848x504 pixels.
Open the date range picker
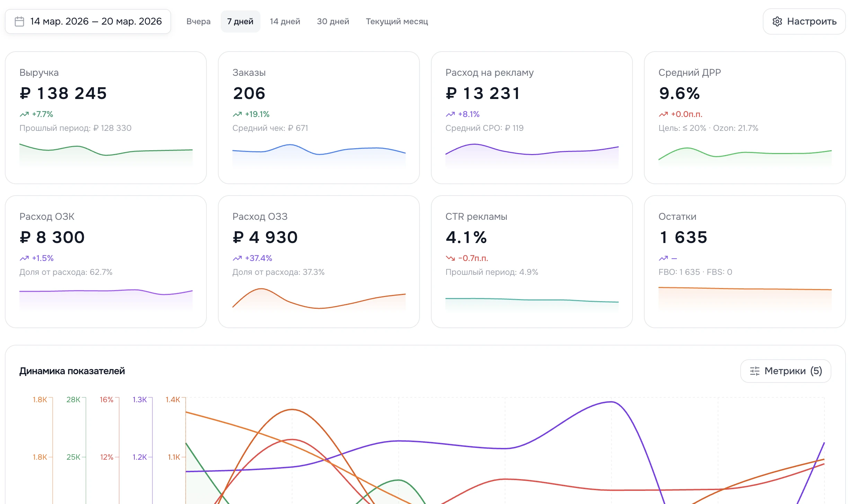[x=88, y=21]
